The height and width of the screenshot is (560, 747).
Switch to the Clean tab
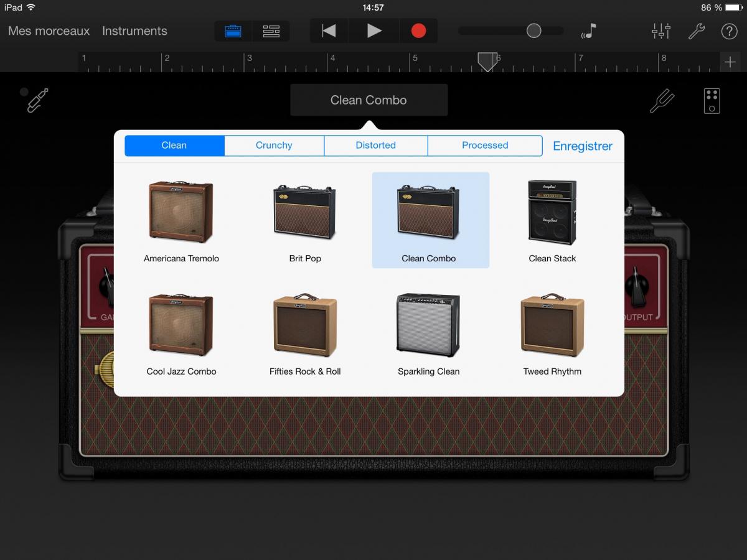174,146
